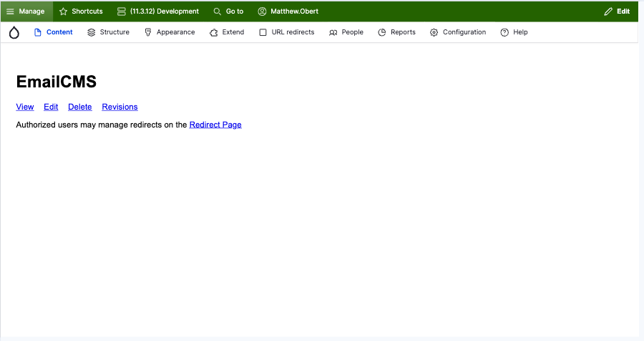Click the Content page icon
The width and height of the screenshot is (644, 341).
point(37,32)
